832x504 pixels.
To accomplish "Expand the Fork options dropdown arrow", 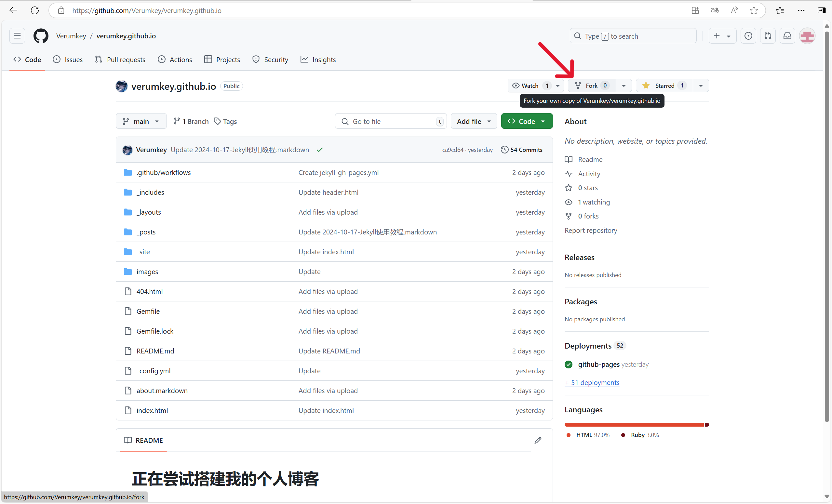I will [624, 86].
